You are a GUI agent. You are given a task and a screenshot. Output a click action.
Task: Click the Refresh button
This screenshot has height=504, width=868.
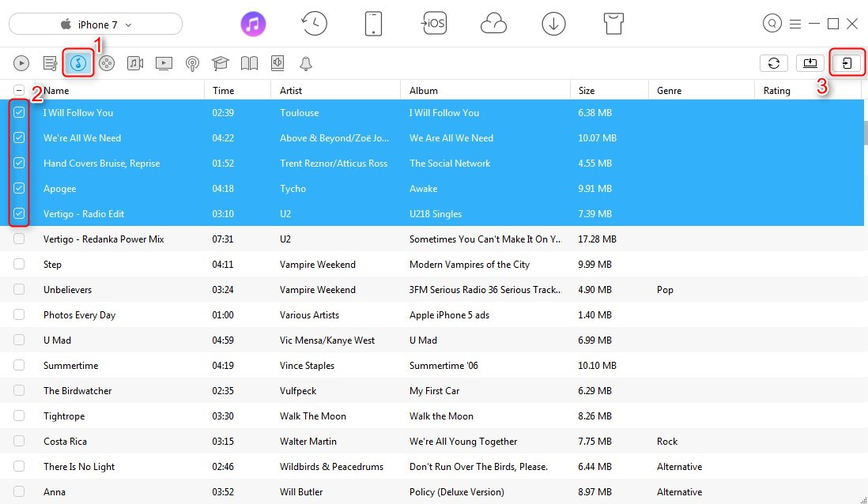[773, 63]
